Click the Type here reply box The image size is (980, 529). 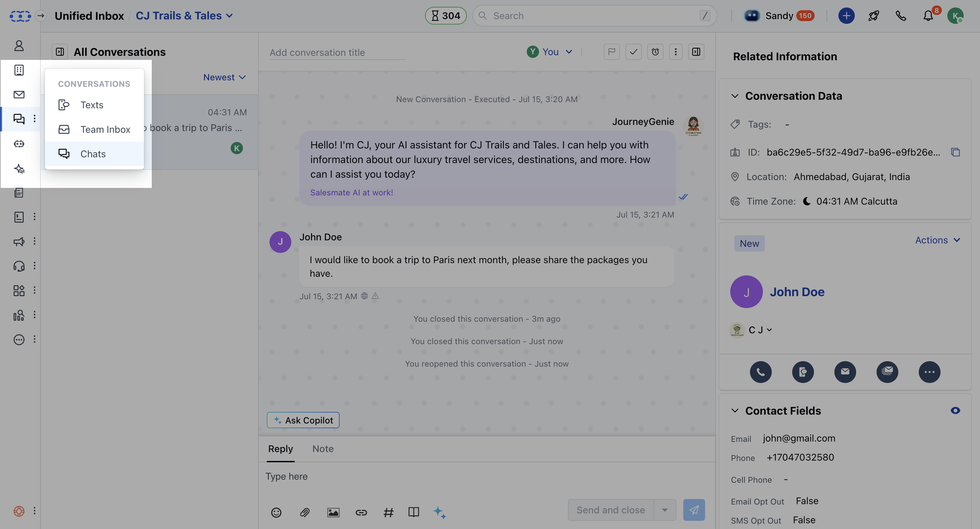click(x=486, y=477)
